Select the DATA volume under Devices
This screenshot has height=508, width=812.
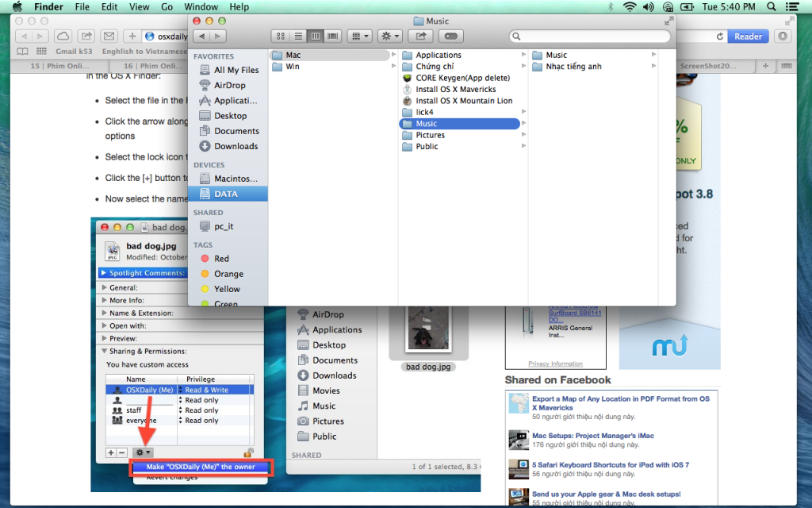pos(228,194)
